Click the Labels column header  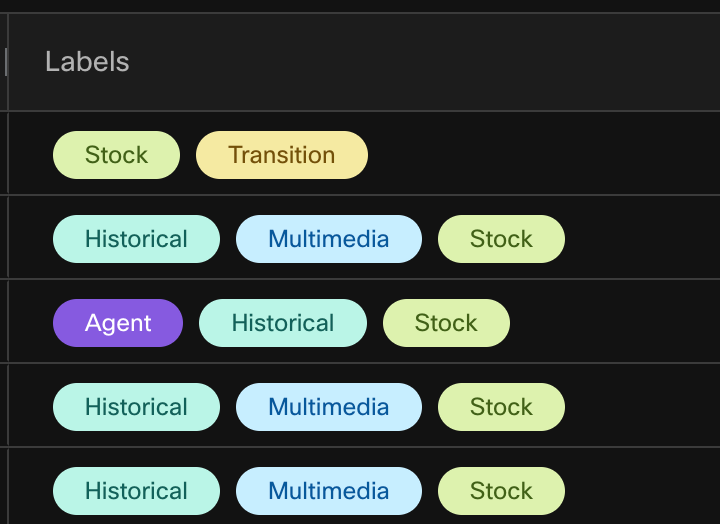pyautogui.click(x=87, y=62)
